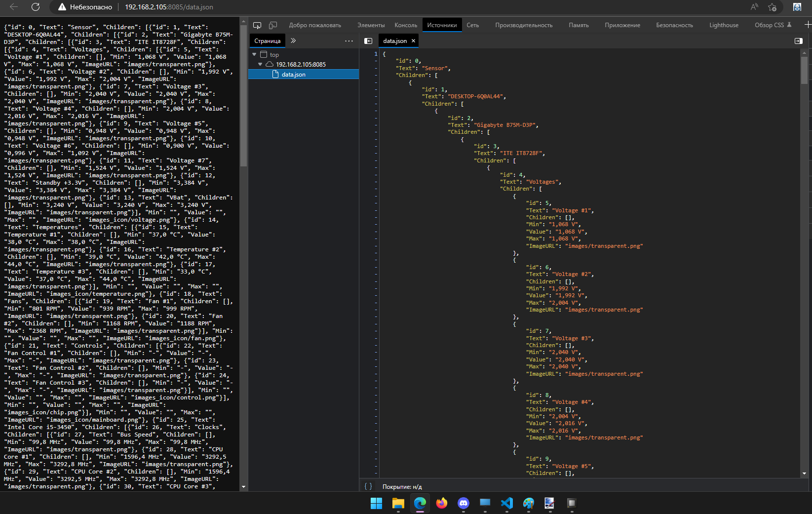Toggle device emulation mode icon
The height and width of the screenshot is (514, 812).
[x=273, y=25]
